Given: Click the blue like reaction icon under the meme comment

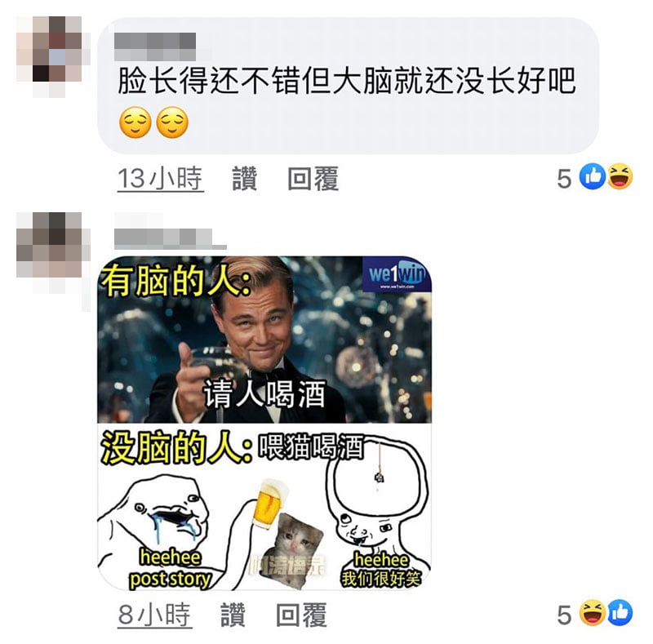Looking at the screenshot, I should 620,613.
